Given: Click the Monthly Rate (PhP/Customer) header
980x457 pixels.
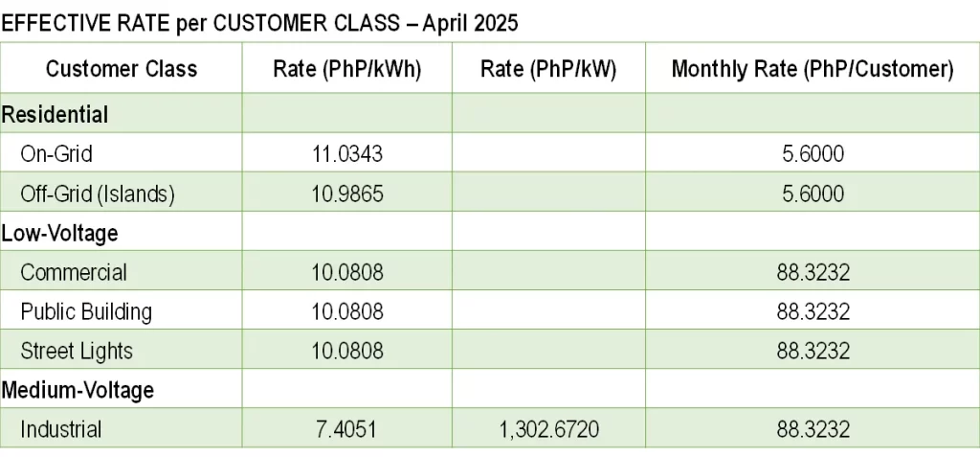Looking at the screenshot, I should click(x=813, y=69).
